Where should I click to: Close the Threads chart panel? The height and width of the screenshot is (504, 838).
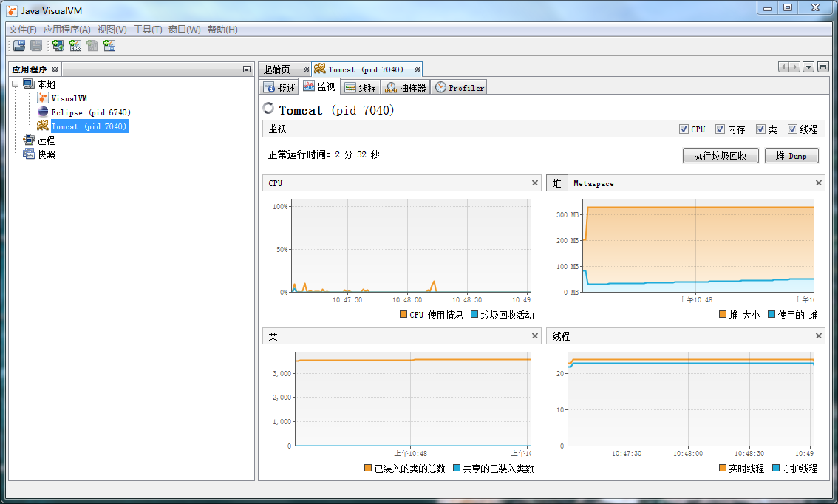pos(818,336)
